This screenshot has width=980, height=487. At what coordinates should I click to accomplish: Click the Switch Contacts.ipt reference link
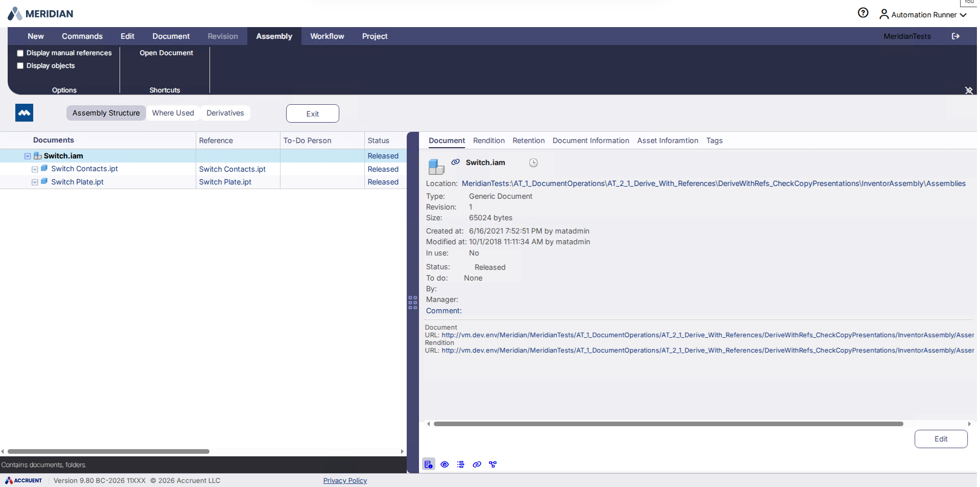point(232,169)
